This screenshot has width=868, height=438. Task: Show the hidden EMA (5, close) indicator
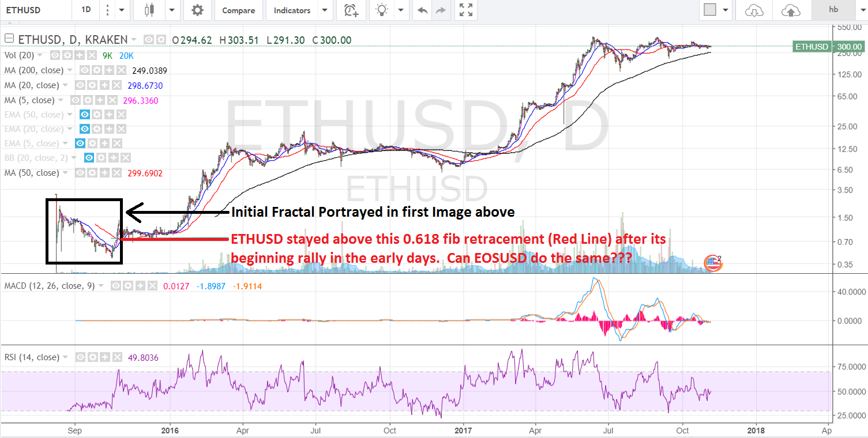pos(81,144)
